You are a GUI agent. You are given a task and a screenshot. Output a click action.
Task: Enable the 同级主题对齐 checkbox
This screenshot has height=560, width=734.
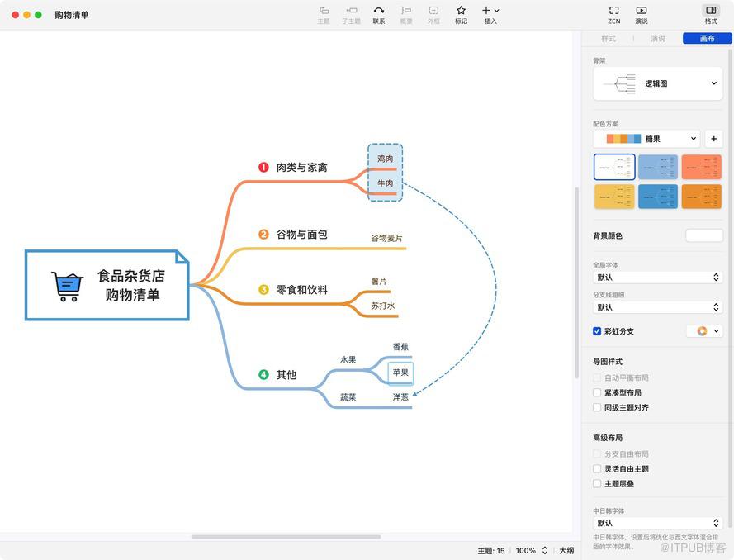(x=597, y=407)
